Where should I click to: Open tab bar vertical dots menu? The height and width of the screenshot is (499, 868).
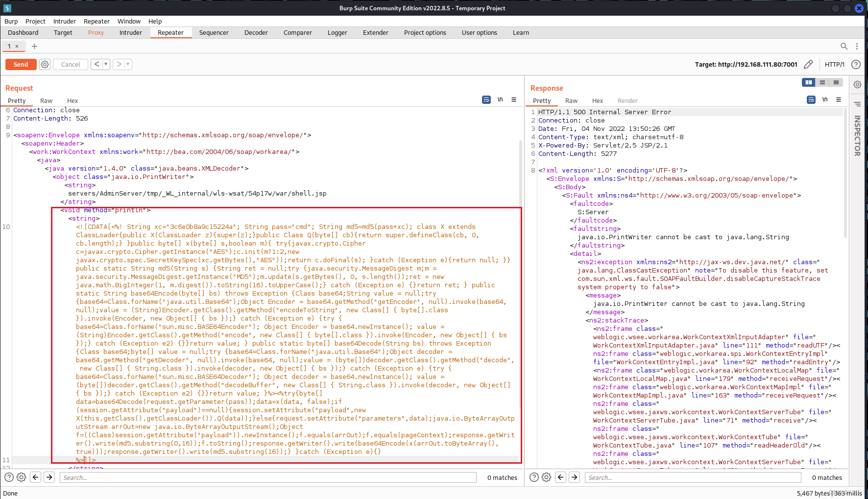coord(857,46)
